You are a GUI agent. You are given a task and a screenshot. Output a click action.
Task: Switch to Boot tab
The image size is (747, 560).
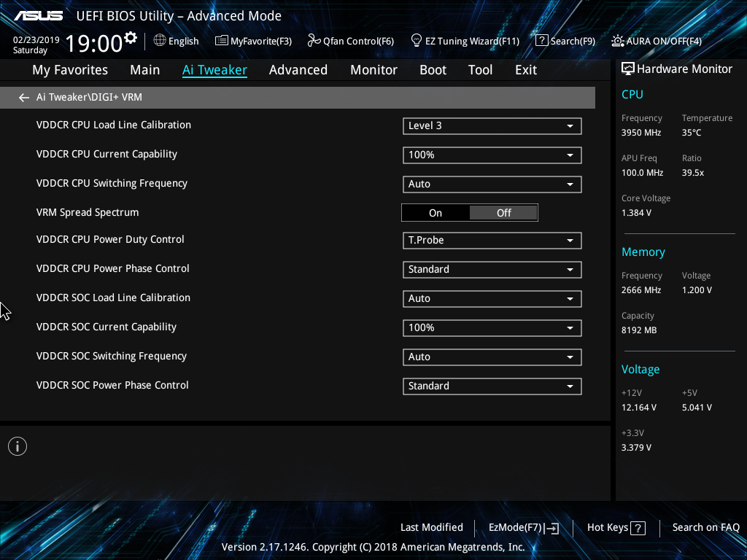[433, 70]
